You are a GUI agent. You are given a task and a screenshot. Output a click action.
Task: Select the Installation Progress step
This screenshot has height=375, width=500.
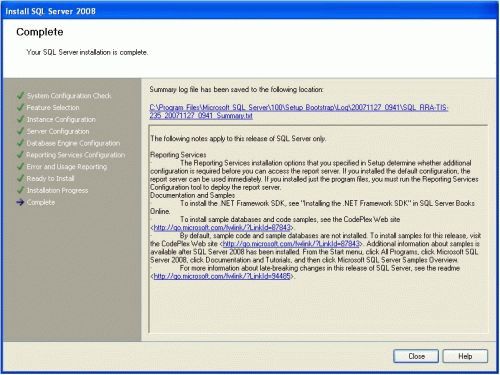click(x=57, y=190)
